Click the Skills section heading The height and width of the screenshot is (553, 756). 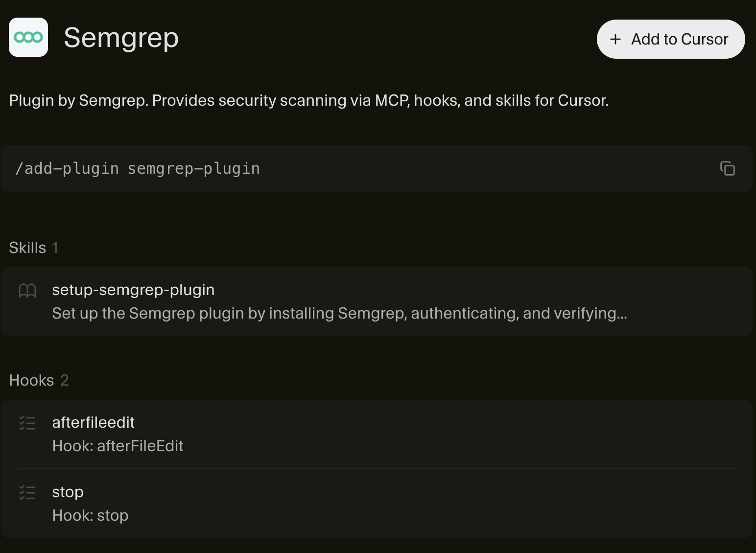27,248
